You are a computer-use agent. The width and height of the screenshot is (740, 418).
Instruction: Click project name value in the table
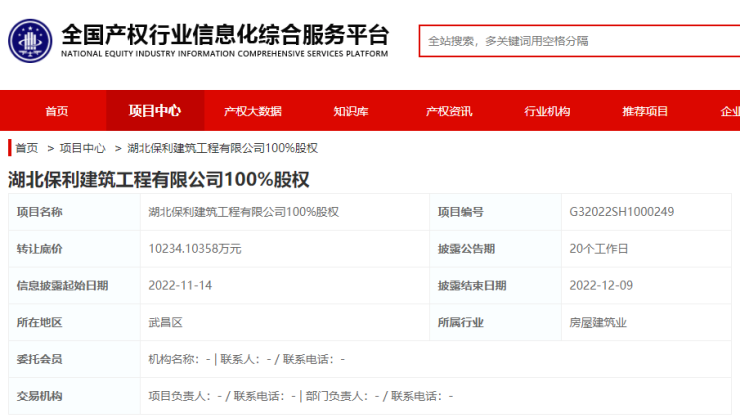point(244,212)
